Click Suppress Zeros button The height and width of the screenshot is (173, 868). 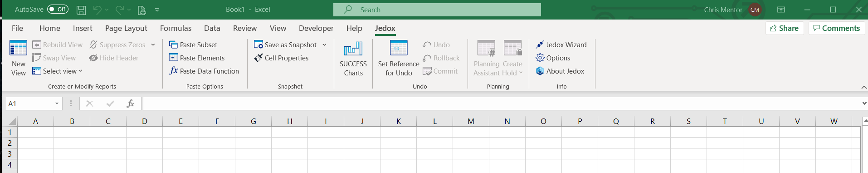117,44
